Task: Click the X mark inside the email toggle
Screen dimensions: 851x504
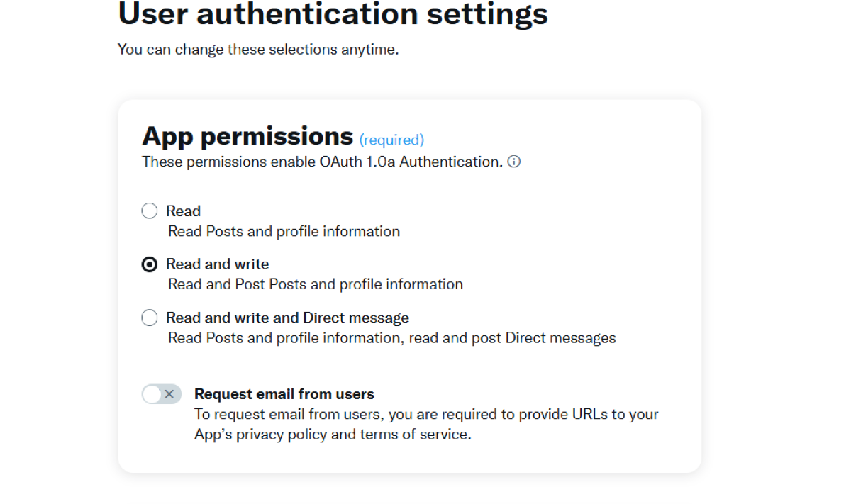Action: tap(169, 394)
